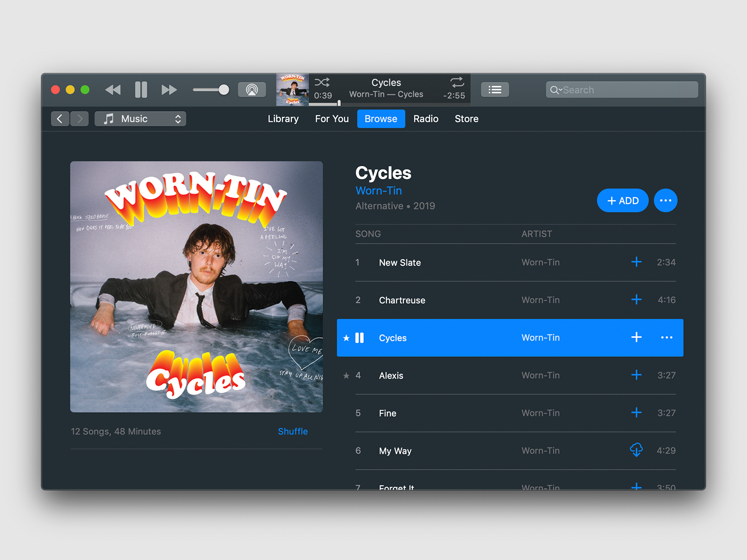Open the Worn-Tin artist link

tap(378, 191)
